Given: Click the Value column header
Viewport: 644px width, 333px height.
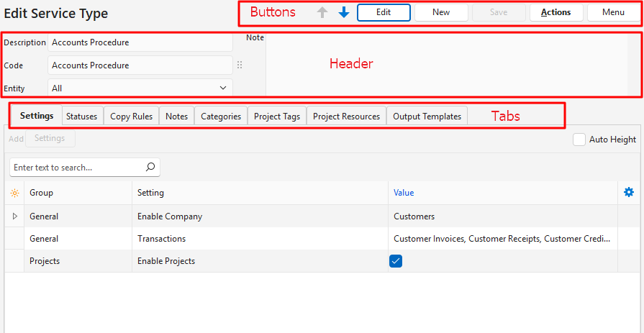Looking at the screenshot, I should coord(404,193).
